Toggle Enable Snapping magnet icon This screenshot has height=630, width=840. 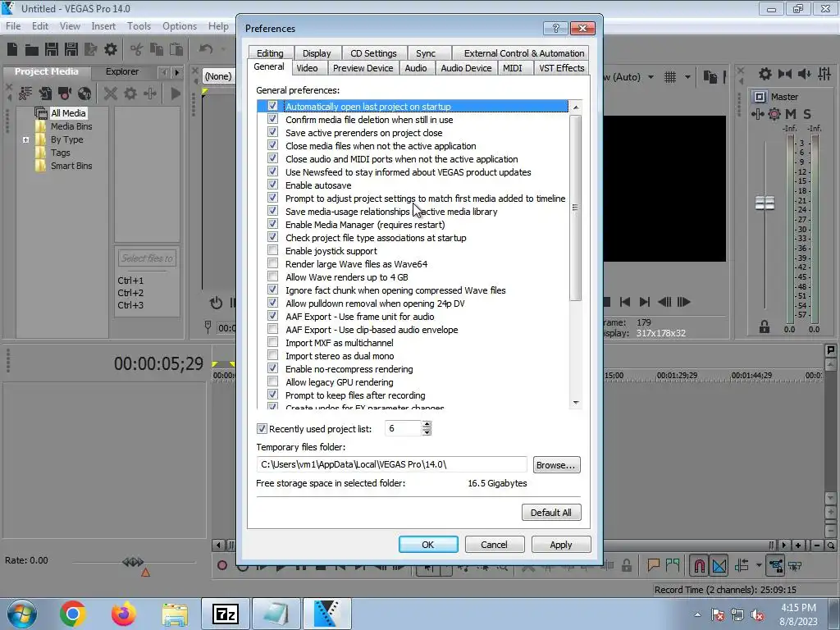(699, 565)
